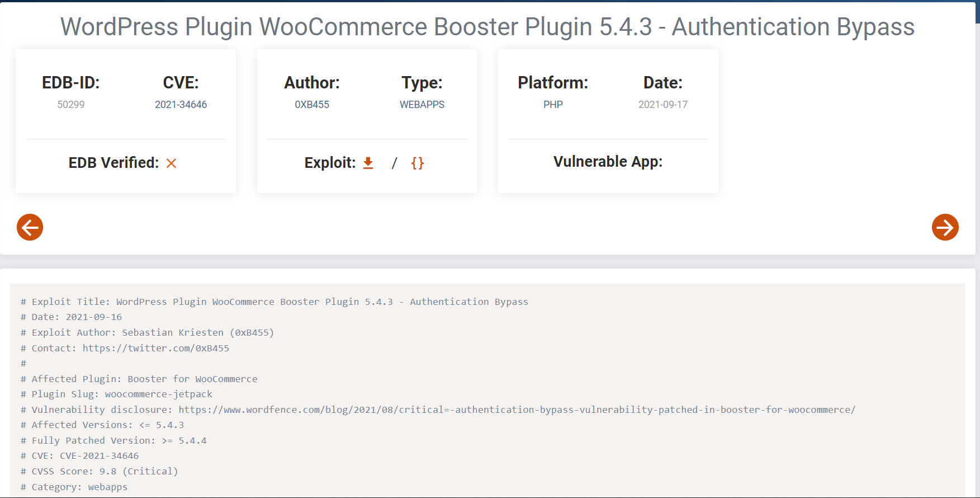Click the Type label heading
This screenshot has width=980, height=498.
[422, 83]
